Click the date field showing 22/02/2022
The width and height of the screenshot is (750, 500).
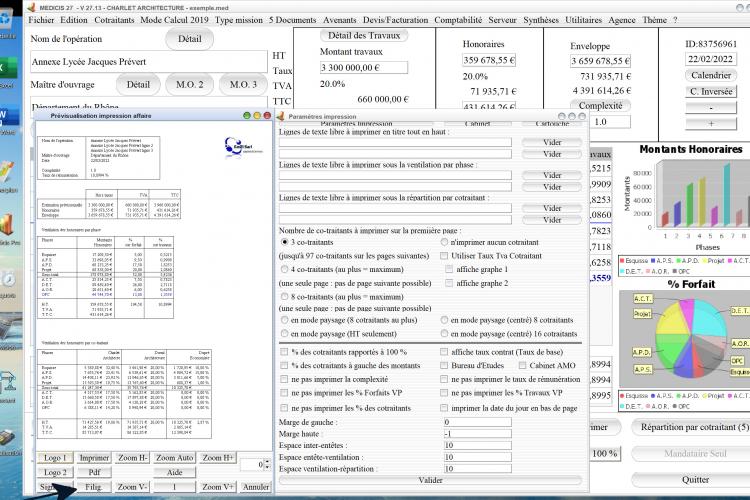(x=711, y=59)
